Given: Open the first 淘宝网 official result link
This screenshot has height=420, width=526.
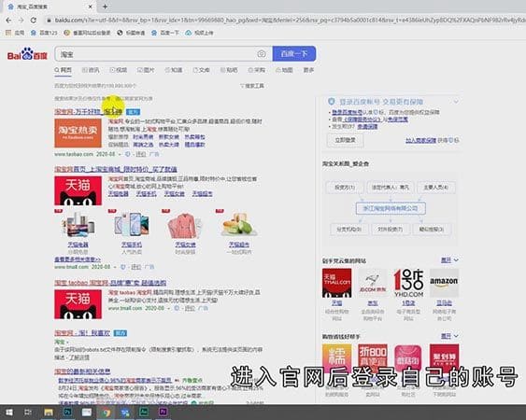Looking at the screenshot, I should click(x=88, y=112).
